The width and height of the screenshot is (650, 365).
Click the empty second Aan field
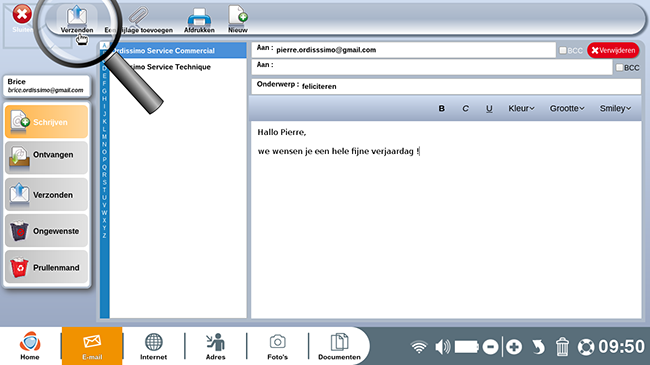(432, 67)
